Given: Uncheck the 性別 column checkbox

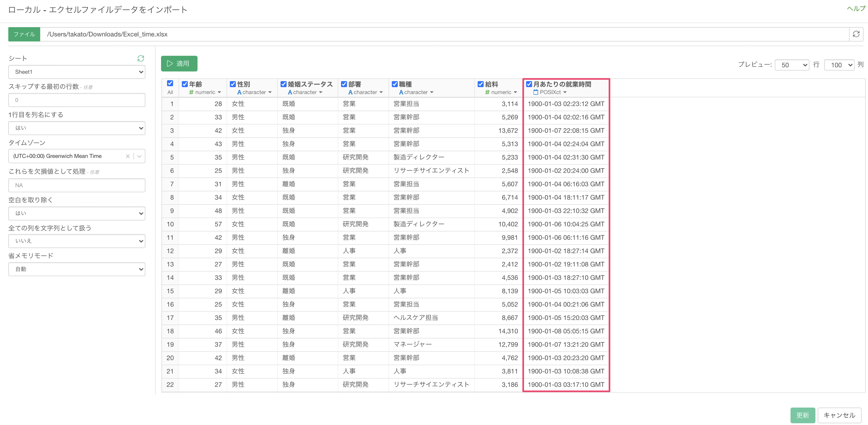Looking at the screenshot, I should point(233,84).
